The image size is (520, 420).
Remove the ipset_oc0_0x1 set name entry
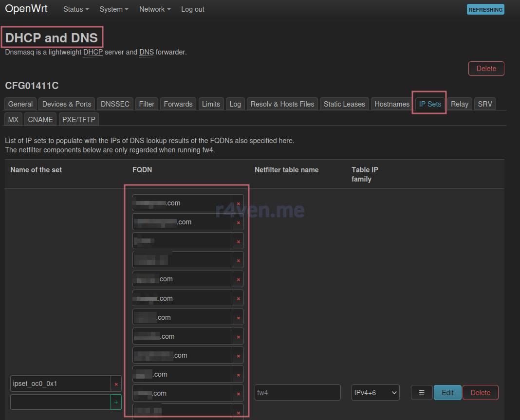[116, 384]
